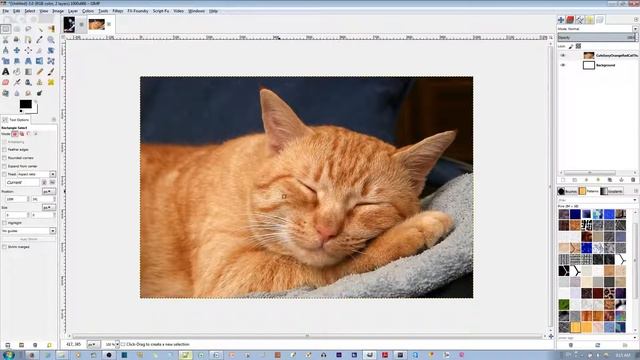Click the layer Opacity slider
The image size is (640, 360).
pyautogui.click(x=597, y=38)
